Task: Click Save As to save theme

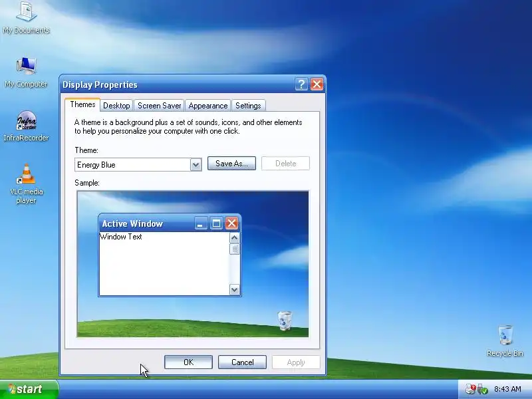Action: click(231, 163)
